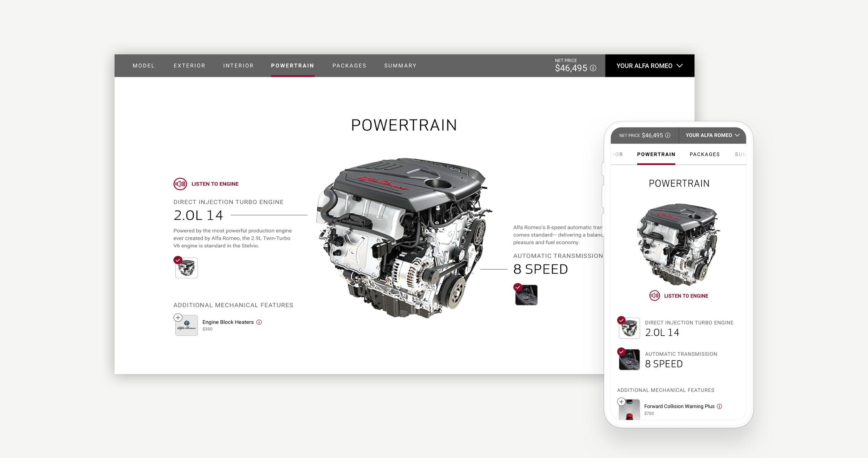The image size is (868, 458).
Task: Add Engine Block Heaters with plus icon
Action: [178, 318]
